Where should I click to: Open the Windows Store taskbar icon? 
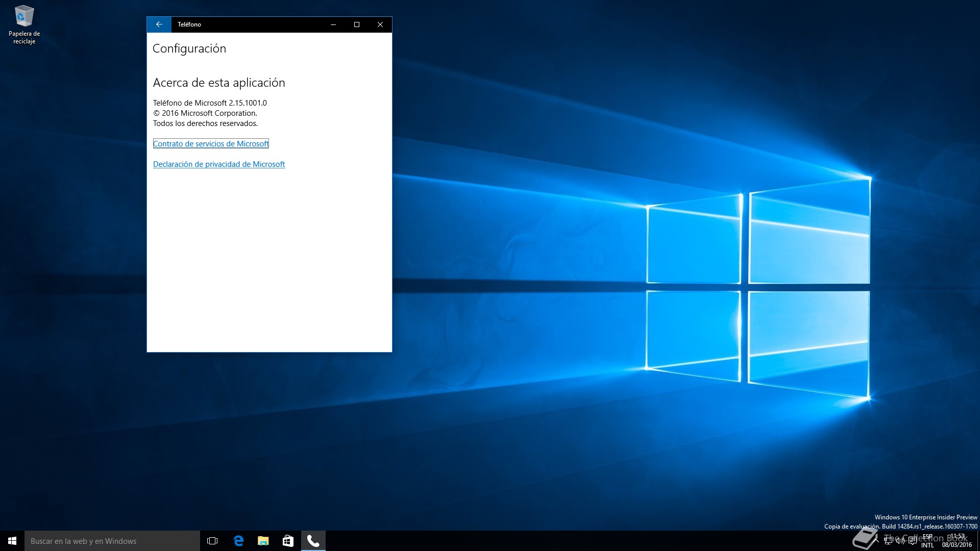(x=288, y=541)
